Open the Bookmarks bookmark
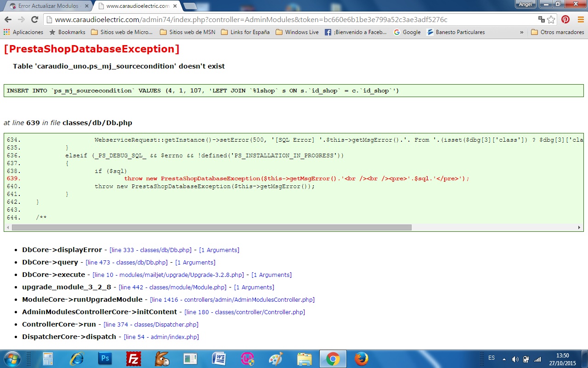This screenshot has width=588, height=368. (67, 32)
